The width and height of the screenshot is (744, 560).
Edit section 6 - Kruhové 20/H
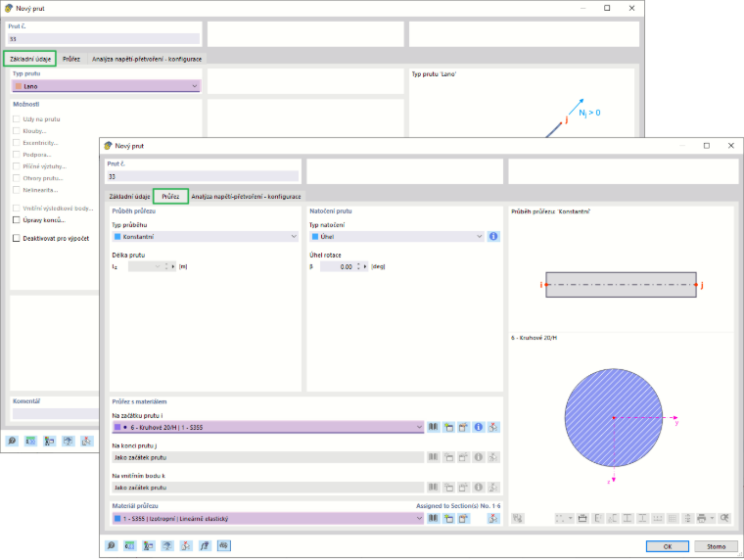[x=464, y=427]
